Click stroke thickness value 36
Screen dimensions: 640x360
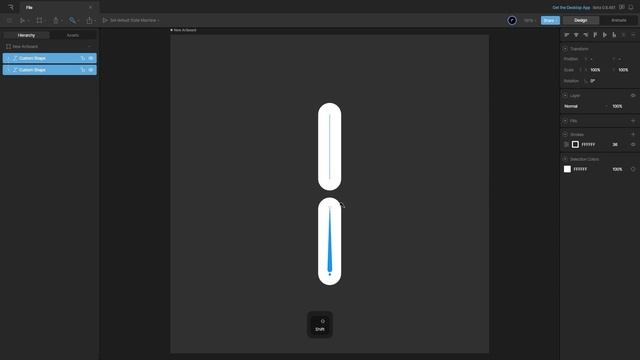[615, 144]
